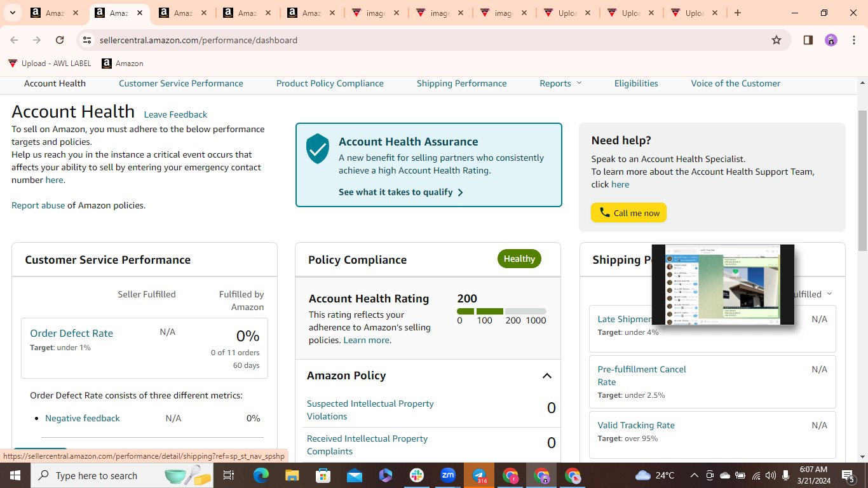Click the address bar URL field
Viewport: 868px width, 488px height.
[x=432, y=40]
